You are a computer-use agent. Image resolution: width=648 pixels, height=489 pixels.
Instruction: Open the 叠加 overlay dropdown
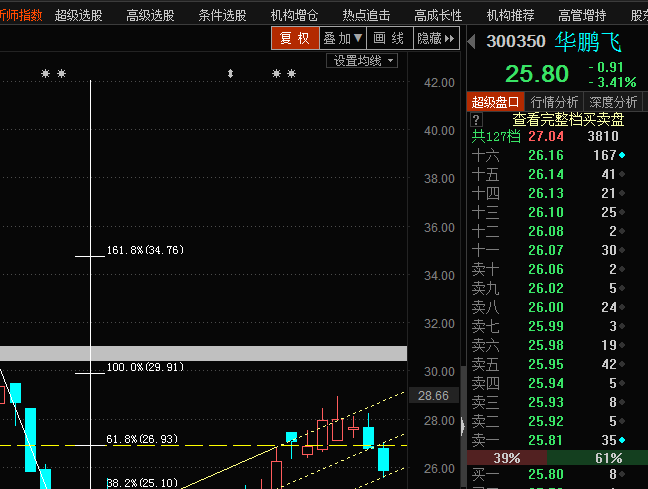coord(342,38)
